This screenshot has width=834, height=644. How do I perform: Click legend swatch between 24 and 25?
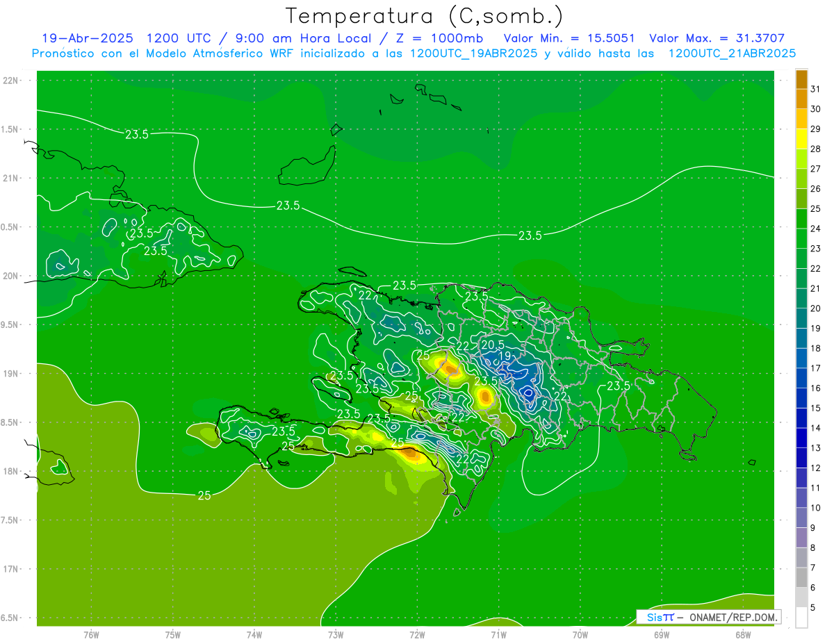point(801,219)
